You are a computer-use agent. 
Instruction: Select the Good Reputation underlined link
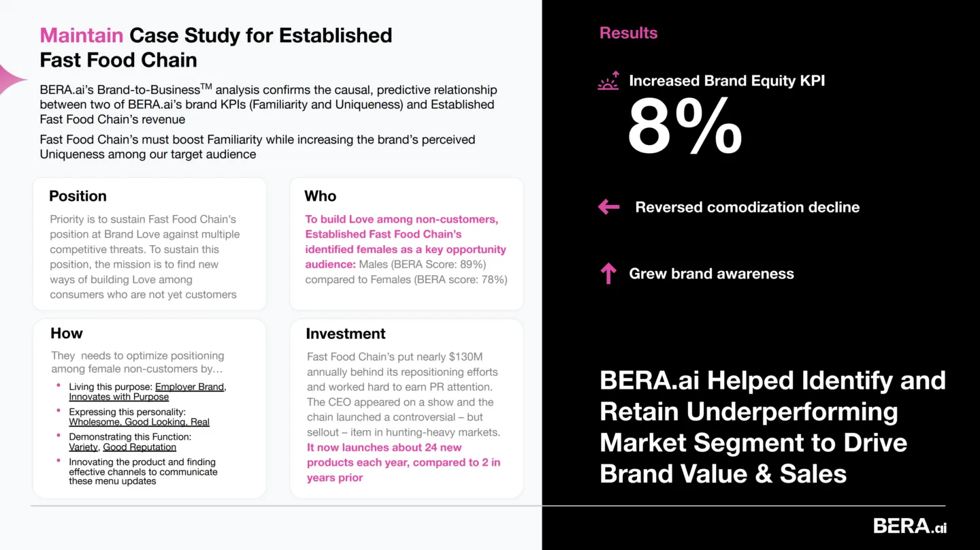click(x=140, y=447)
